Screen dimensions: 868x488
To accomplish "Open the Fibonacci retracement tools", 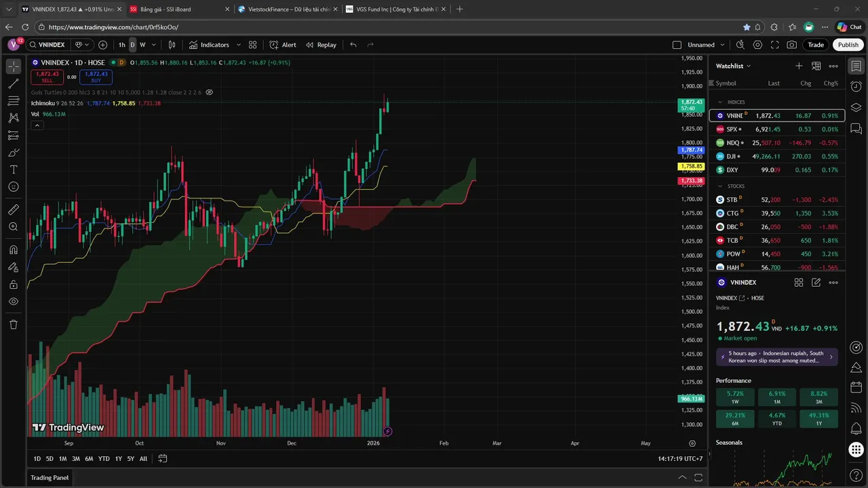I will (14, 101).
